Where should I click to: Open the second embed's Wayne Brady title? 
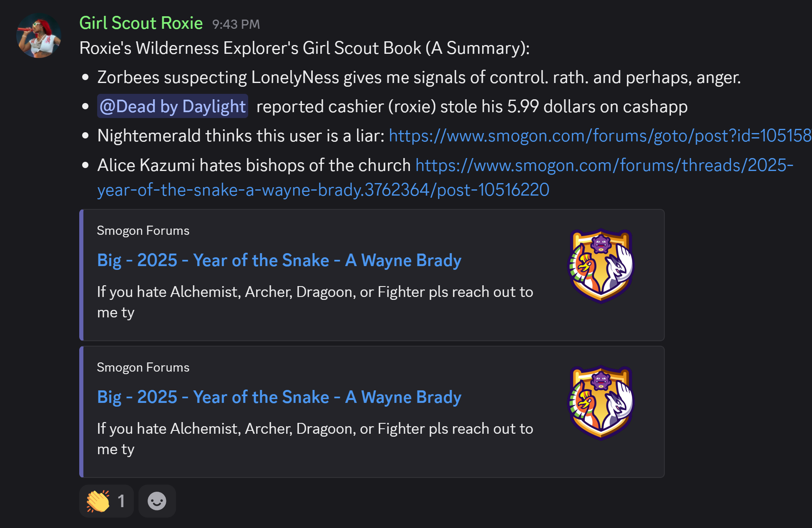pos(279,397)
